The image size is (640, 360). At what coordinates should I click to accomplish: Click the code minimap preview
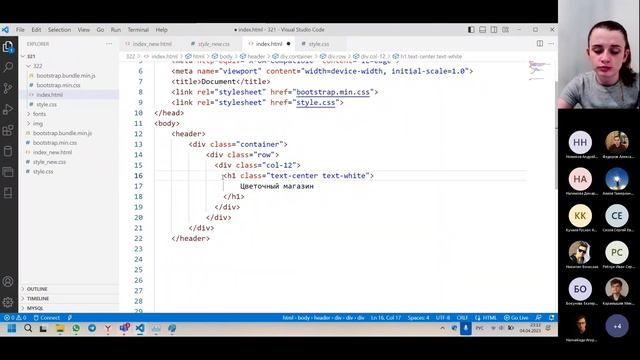pos(539,70)
